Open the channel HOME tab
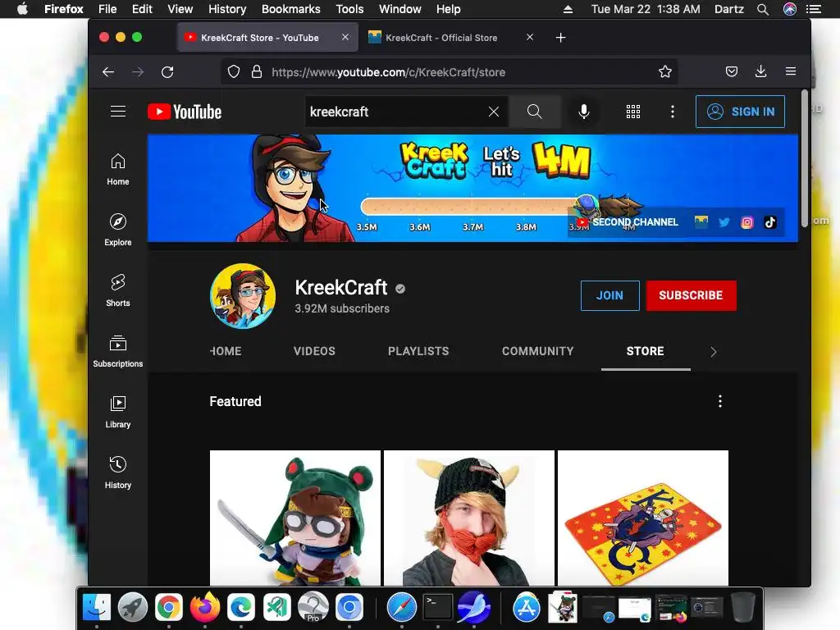840x630 pixels. pyautogui.click(x=226, y=351)
